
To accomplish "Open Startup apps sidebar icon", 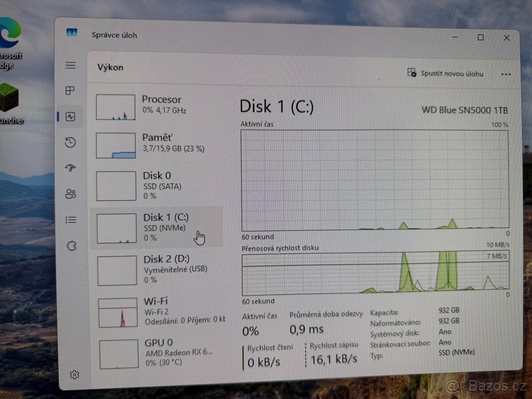I will (70, 168).
